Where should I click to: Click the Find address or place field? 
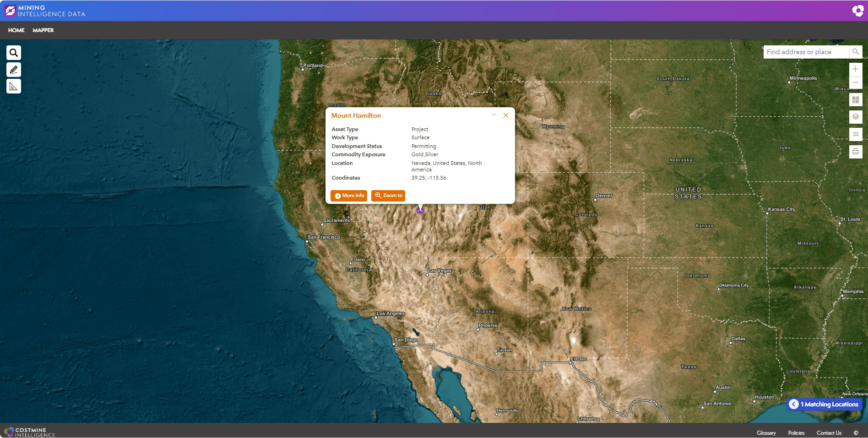click(x=806, y=52)
